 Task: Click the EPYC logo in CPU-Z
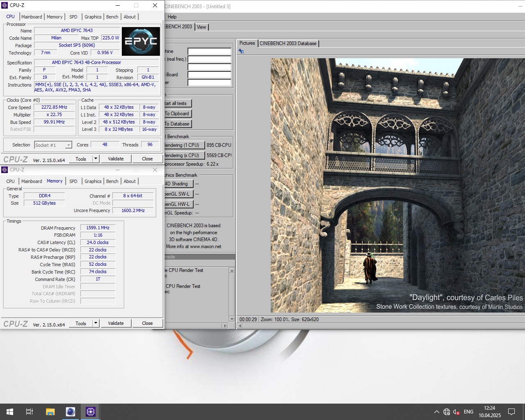[x=141, y=41]
